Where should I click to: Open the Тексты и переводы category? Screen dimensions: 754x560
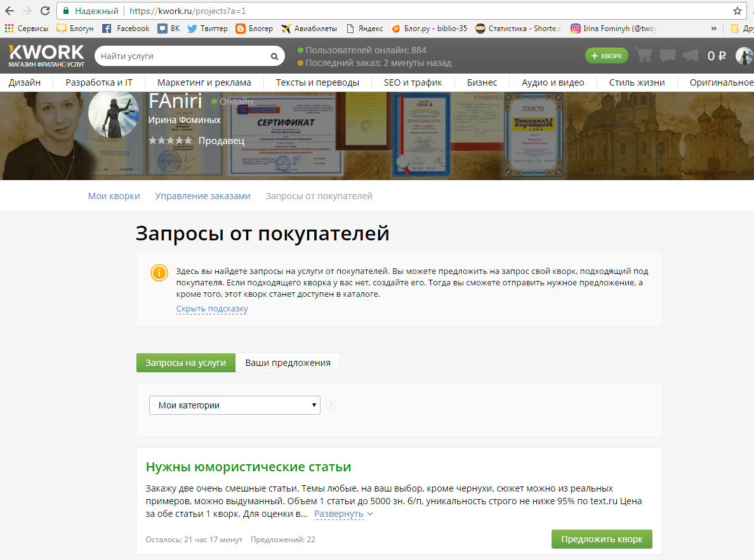317,82
